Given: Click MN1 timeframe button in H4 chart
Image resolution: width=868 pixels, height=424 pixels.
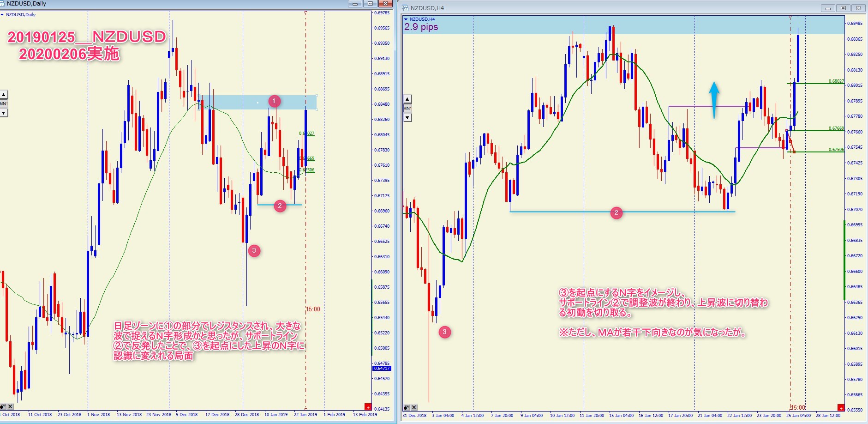Looking at the screenshot, I should coord(407,109).
